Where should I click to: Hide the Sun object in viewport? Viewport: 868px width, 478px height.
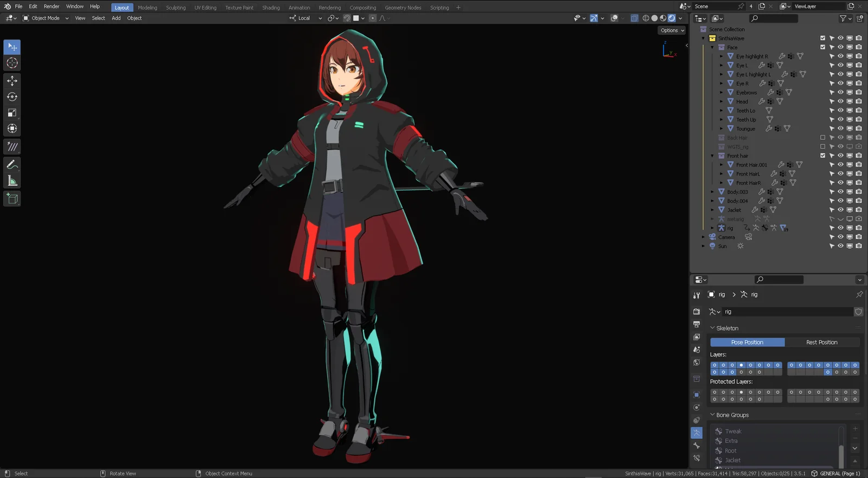pos(840,246)
